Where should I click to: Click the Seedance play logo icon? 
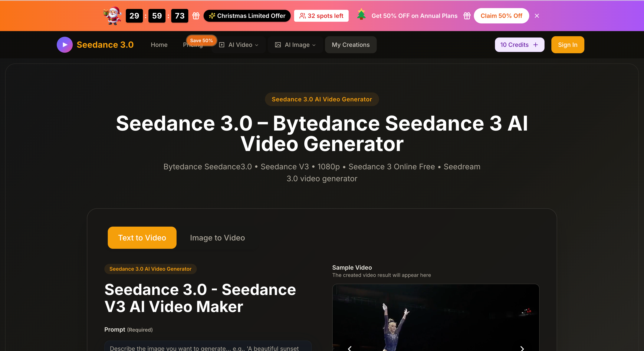65,45
